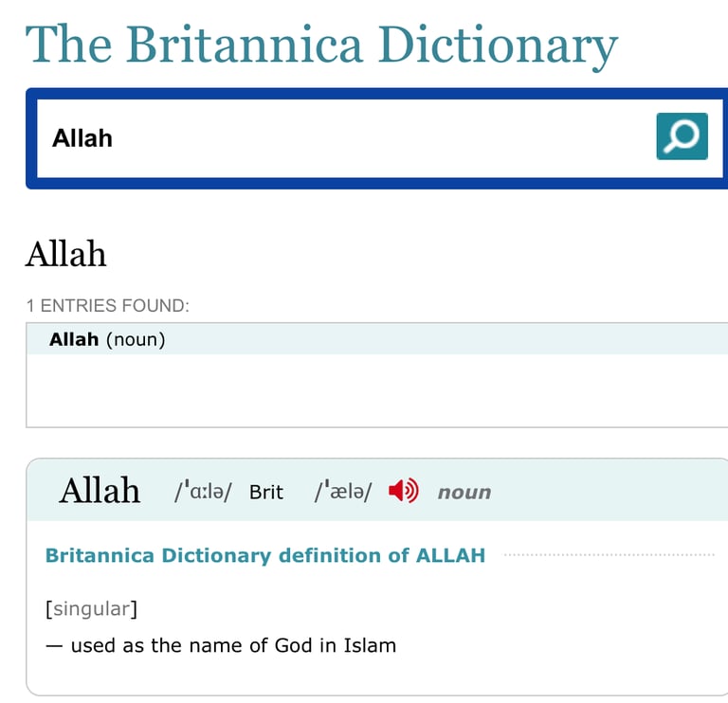Open The Britannica Dictionary title link
The height and width of the screenshot is (703, 728).
coord(321,45)
